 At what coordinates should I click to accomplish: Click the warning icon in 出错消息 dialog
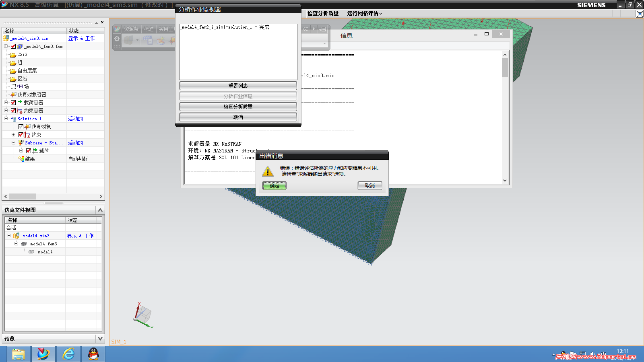[x=268, y=172]
